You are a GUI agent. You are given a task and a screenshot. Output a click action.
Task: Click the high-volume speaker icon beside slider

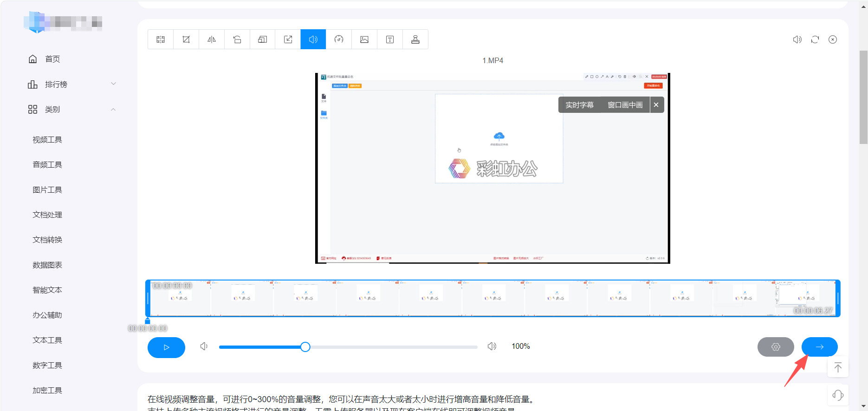tap(492, 346)
